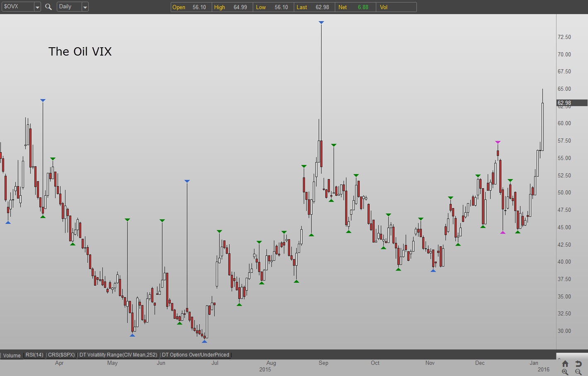Screen dimensions: 588x376
Task: Click the Vol field in quote bar
Action: coord(396,7)
